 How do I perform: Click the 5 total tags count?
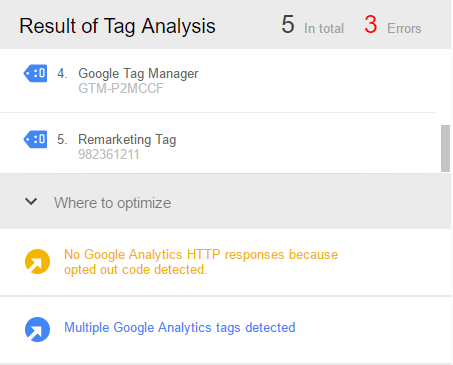[288, 25]
